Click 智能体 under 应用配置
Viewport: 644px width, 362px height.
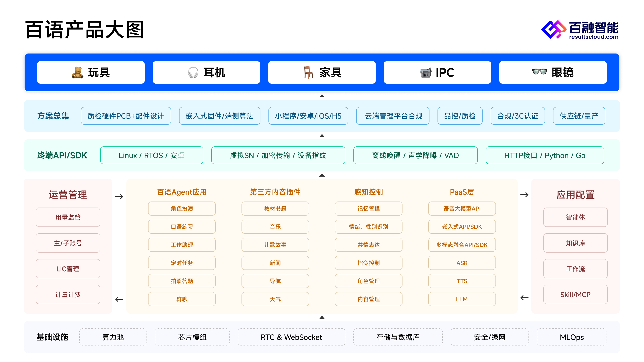tap(576, 217)
